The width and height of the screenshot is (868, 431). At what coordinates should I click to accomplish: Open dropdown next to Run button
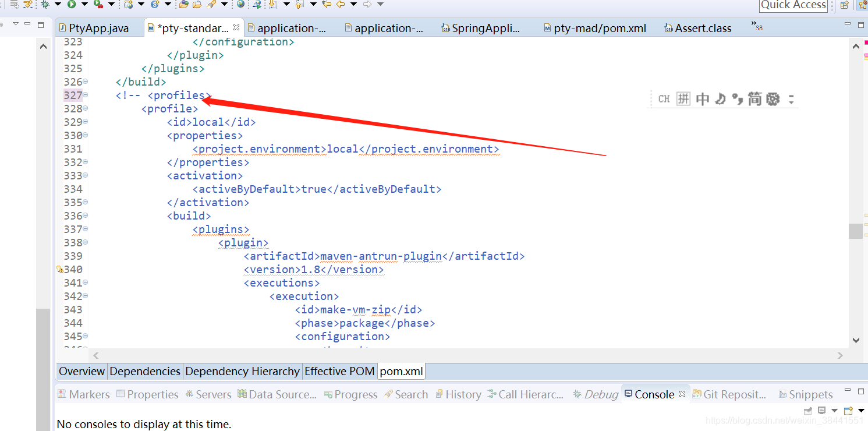84,4
